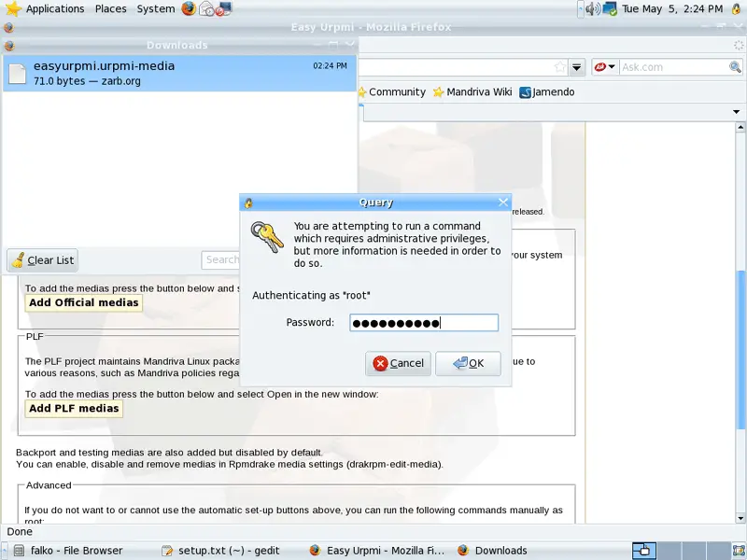Cancel the root authentication Query dialog
This screenshot has width=747, height=560.
coord(398,363)
